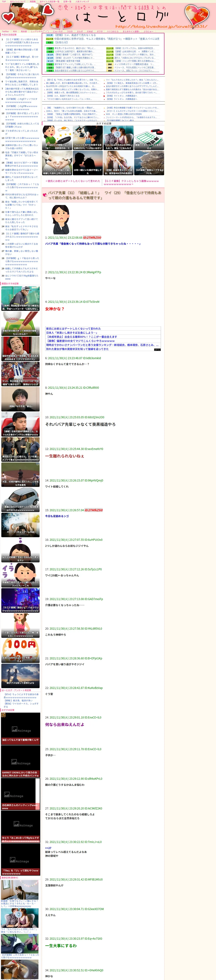This screenshot has height=980, width=216.
Task: Select comment text 女神かな？
Action: click(55, 309)
